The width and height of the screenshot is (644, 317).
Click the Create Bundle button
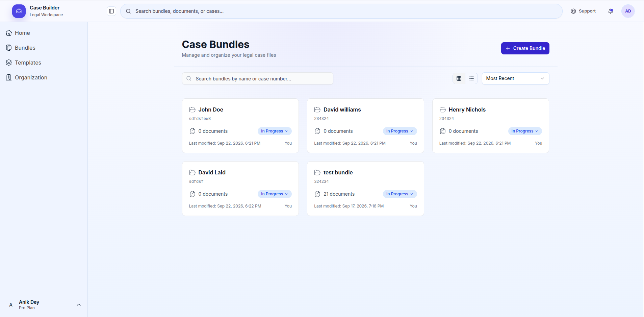(x=525, y=48)
